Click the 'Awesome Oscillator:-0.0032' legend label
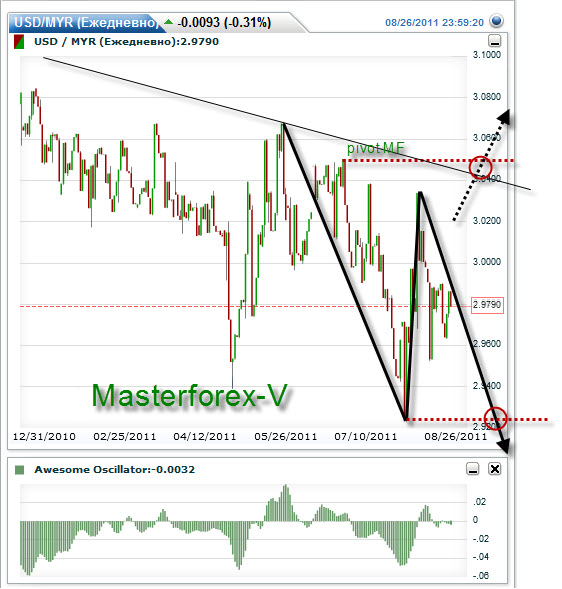 (115, 470)
